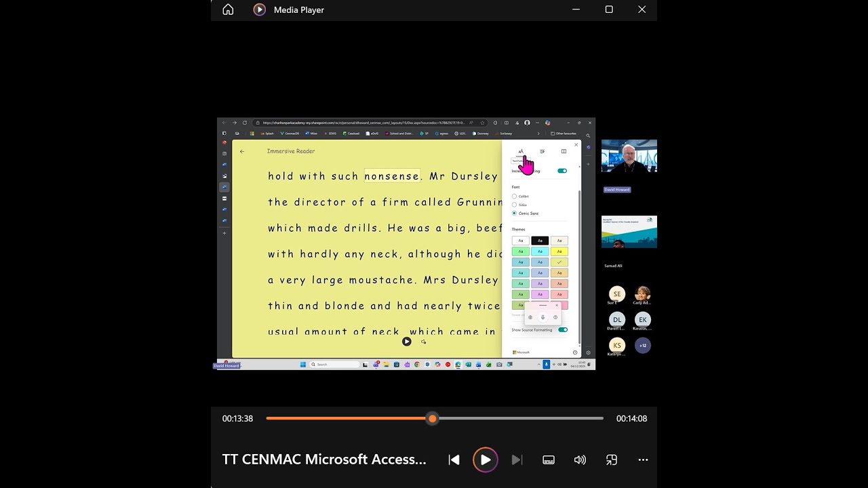Switch to mini player view
This screenshot has width=868, height=488.
612,460
